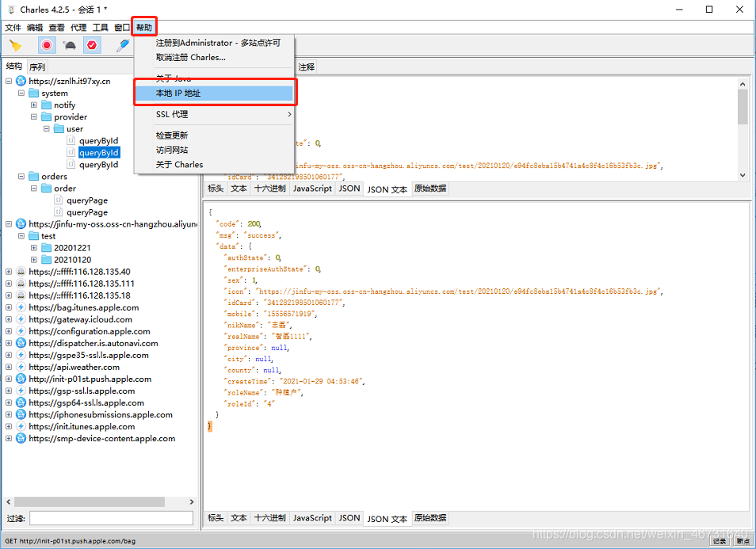Open the bottom JSON 文本 tab

[x=388, y=519]
